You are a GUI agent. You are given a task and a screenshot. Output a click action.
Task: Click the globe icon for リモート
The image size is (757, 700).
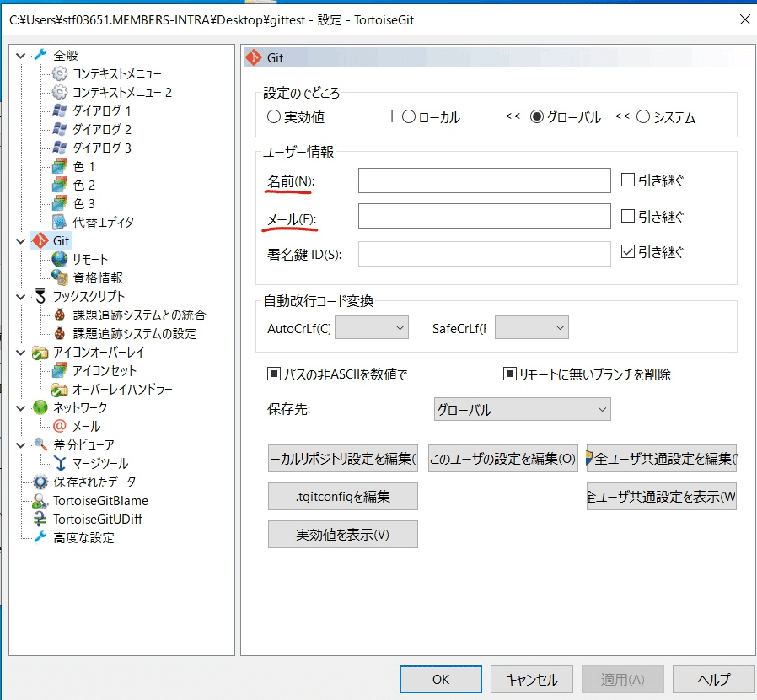[x=59, y=259]
